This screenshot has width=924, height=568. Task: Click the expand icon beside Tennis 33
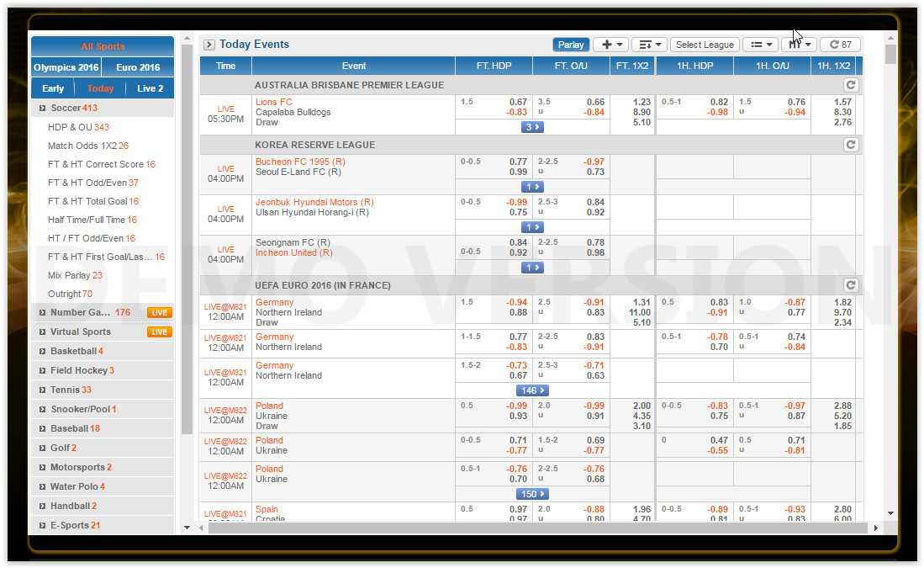click(x=42, y=390)
